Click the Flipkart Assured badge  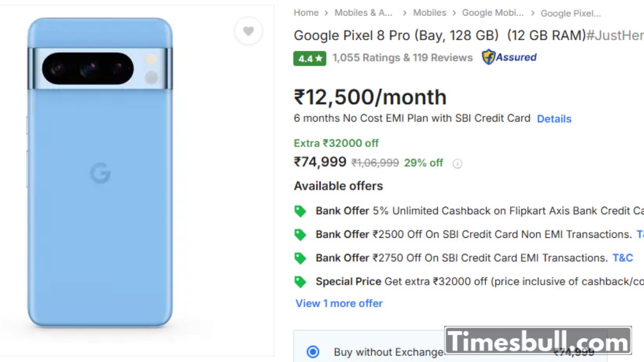[509, 57]
